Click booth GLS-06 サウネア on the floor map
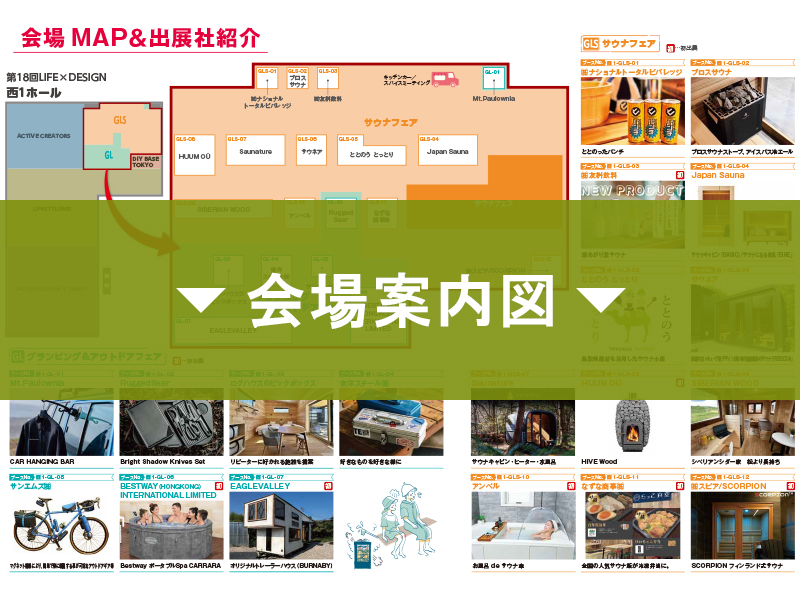 coord(311,150)
